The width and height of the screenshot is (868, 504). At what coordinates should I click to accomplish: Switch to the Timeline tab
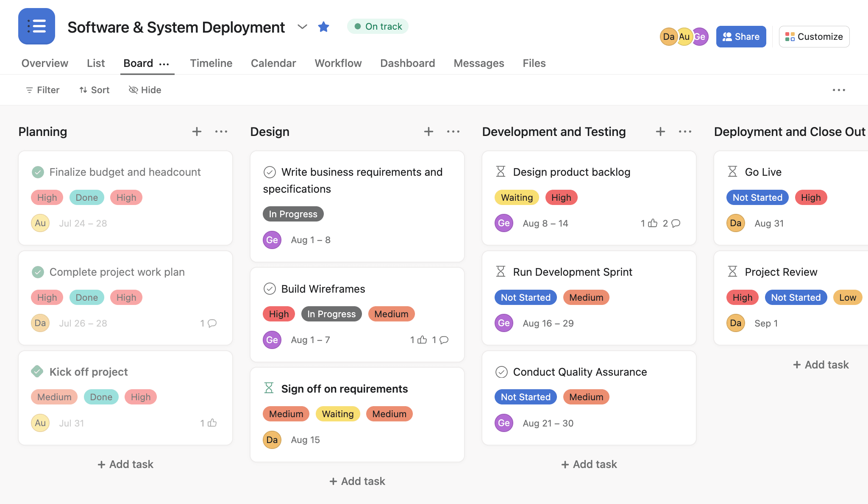211,62
